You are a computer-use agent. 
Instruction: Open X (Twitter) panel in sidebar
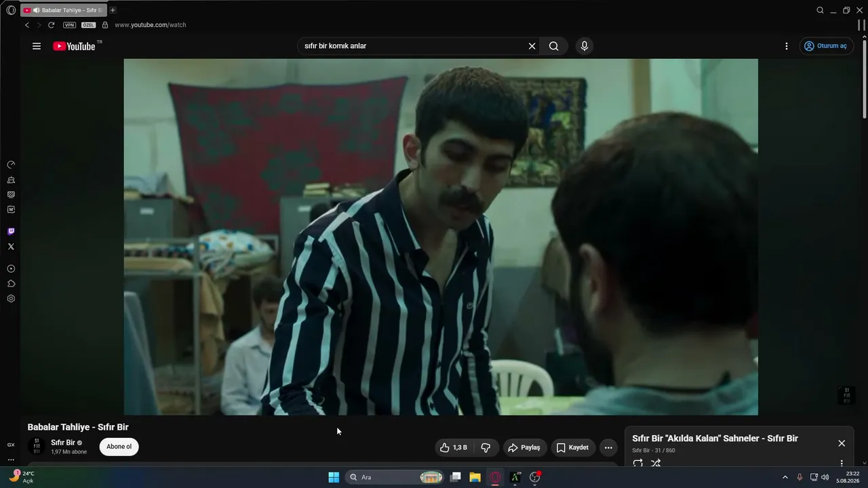pos(11,247)
